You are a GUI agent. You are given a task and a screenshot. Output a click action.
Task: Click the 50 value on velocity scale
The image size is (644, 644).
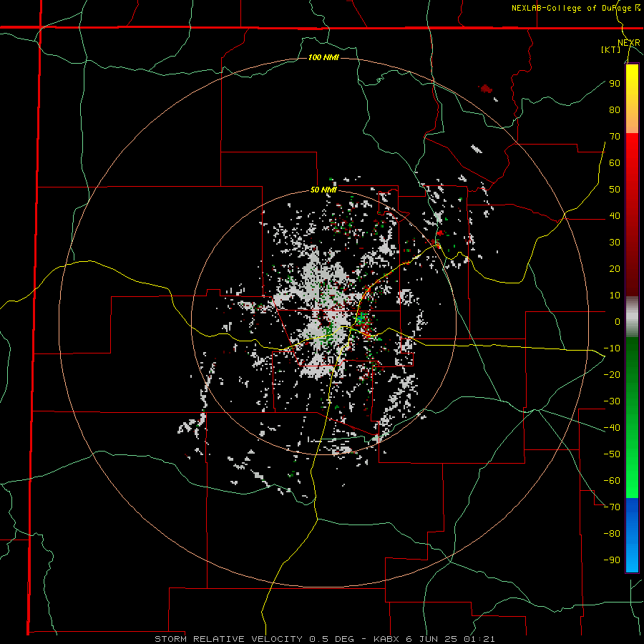[615, 190]
